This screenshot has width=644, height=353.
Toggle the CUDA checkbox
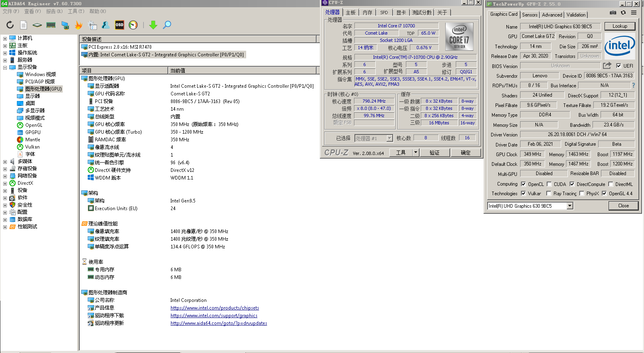coord(549,184)
